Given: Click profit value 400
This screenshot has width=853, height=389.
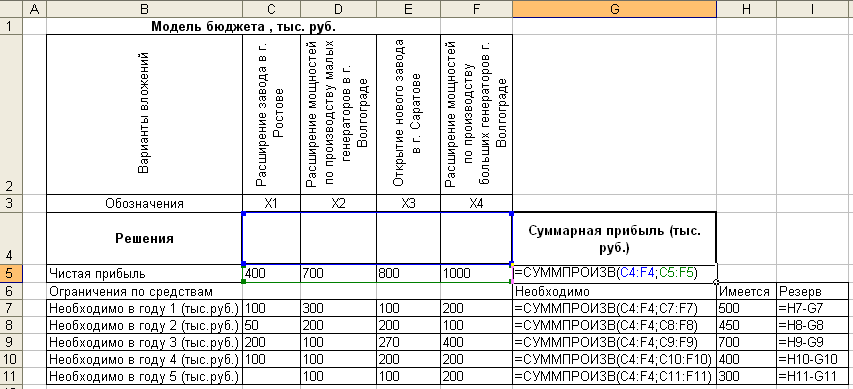Looking at the screenshot, I should pyautogui.click(x=271, y=273).
